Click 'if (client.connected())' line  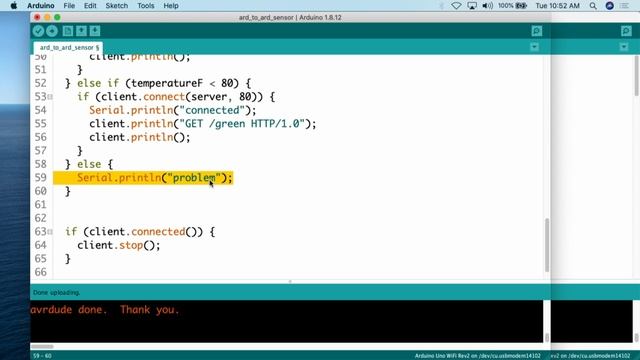[140, 232]
